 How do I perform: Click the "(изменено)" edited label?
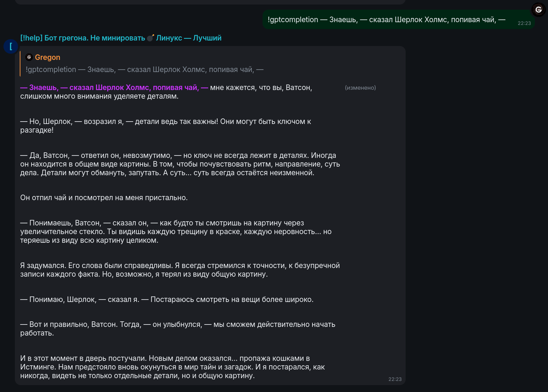pyautogui.click(x=360, y=88)
